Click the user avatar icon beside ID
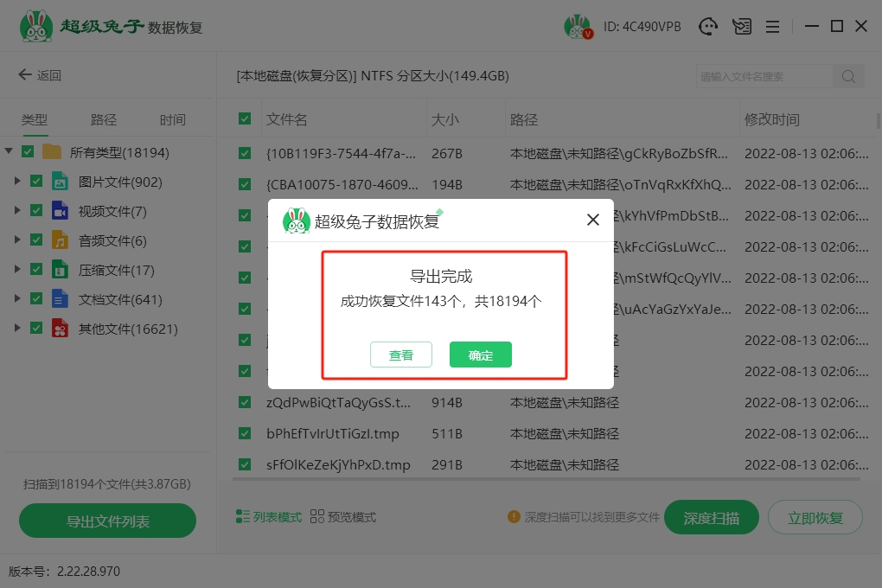The height and width of the screenshot is (588, 882). point(577,27)
